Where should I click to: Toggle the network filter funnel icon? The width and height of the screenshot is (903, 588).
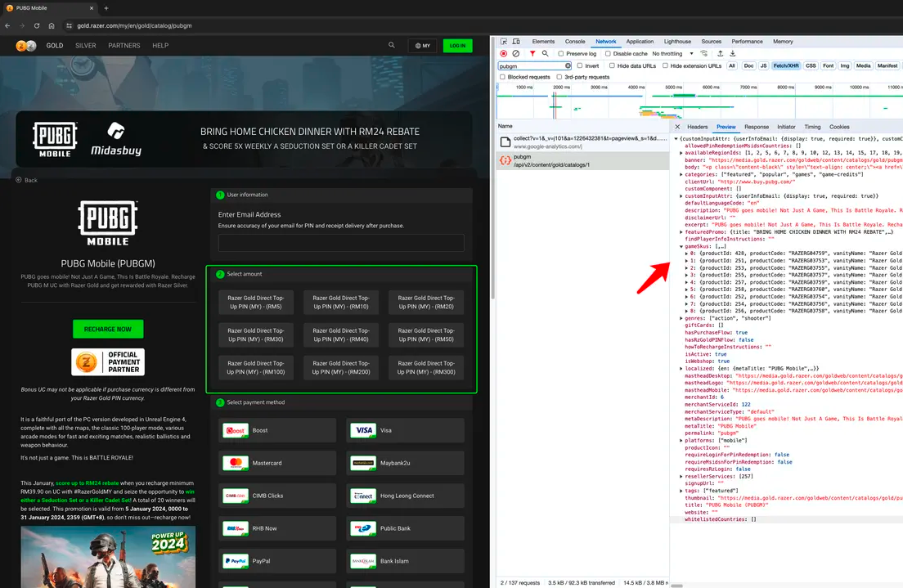coord(532,53)
